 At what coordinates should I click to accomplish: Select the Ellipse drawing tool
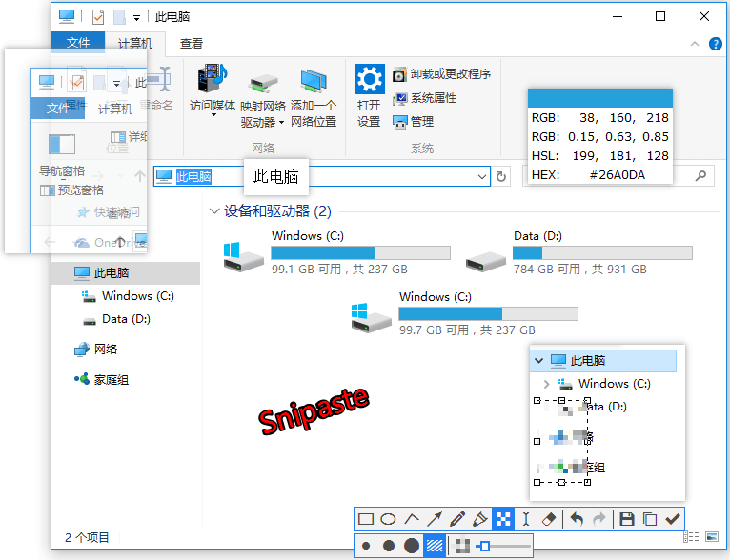(389, 519)
